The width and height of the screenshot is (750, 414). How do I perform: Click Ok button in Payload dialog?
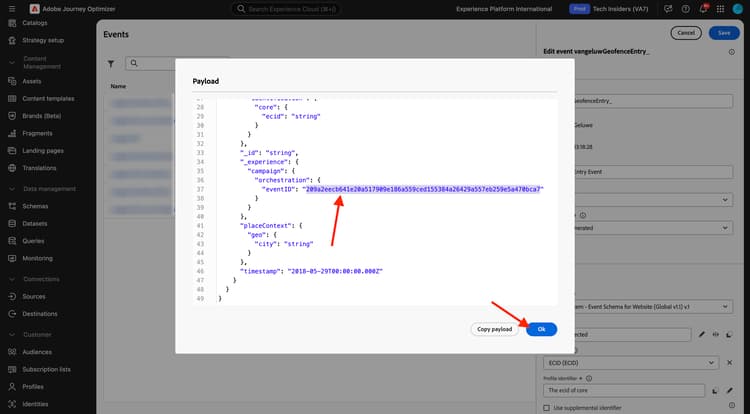coord(541,329)
